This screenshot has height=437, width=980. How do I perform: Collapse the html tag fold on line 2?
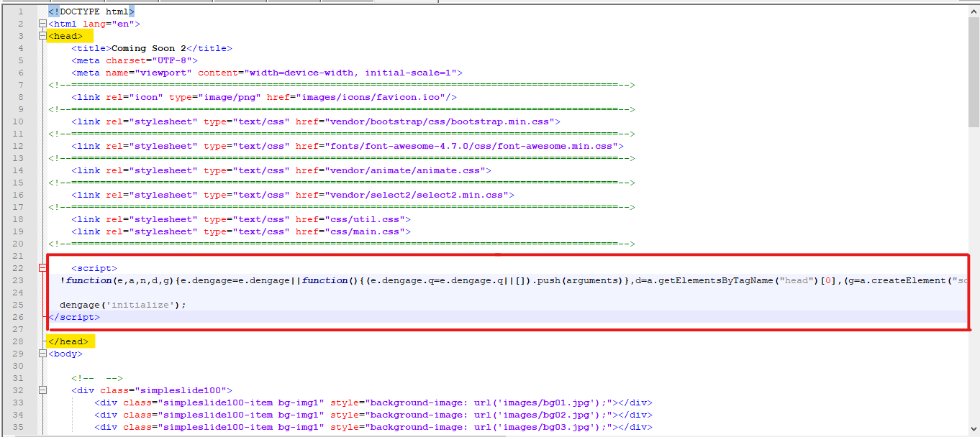click(42, 24)
